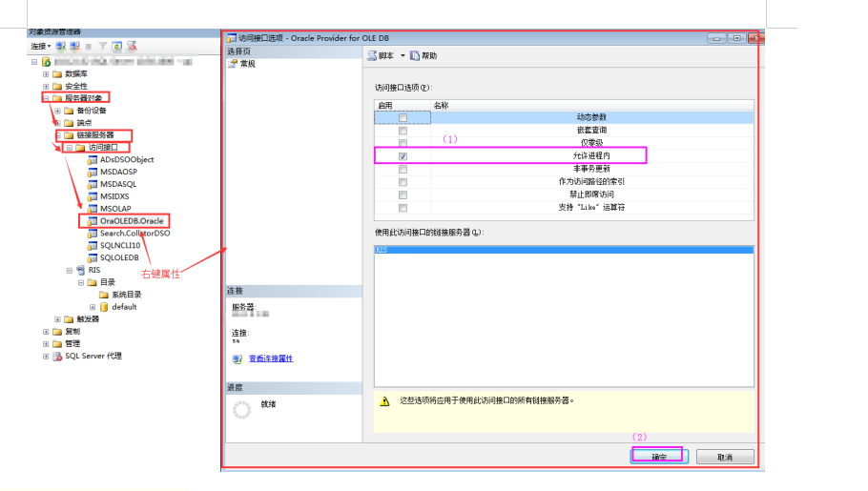Select 常规 page label in 选择页 pane

tap(247, 64)
